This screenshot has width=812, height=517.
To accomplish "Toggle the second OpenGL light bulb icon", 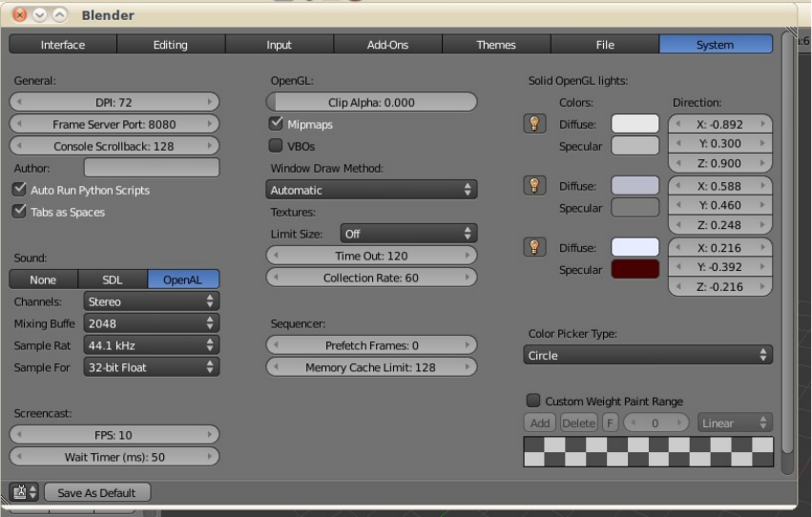I will pyautogui.click(x=534, y=185).
